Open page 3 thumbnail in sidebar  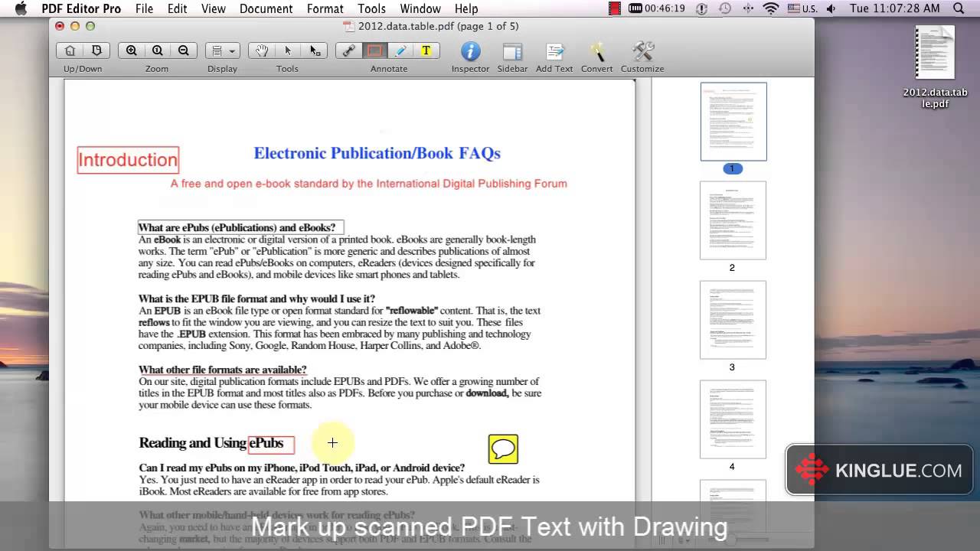(733, 320)
